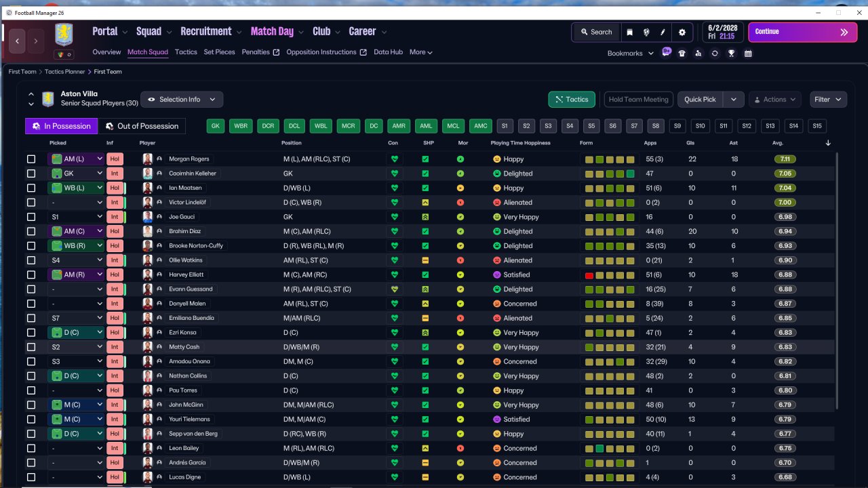Click the Quick Pick button
This screenshot has width=868, height=488.
pos(701,100)
